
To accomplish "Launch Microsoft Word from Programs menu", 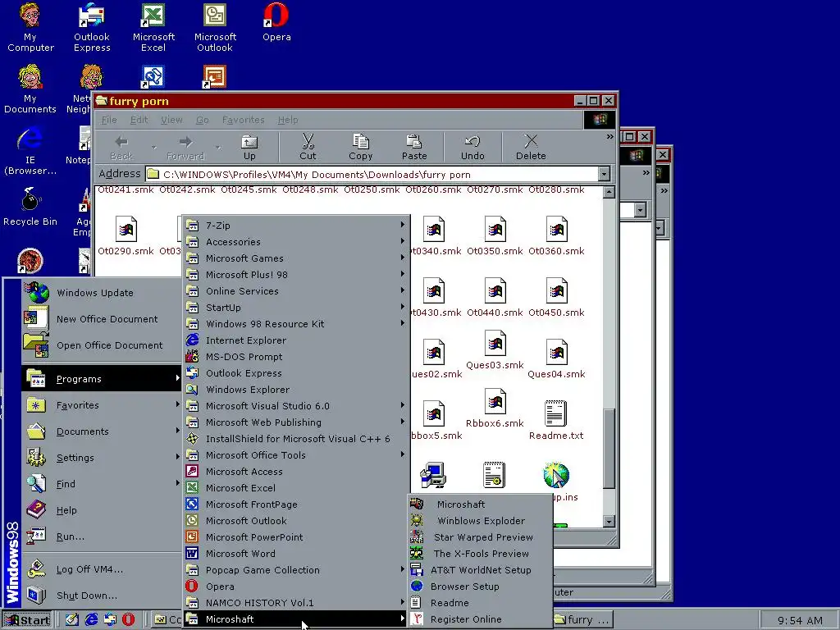I will 296,554.
